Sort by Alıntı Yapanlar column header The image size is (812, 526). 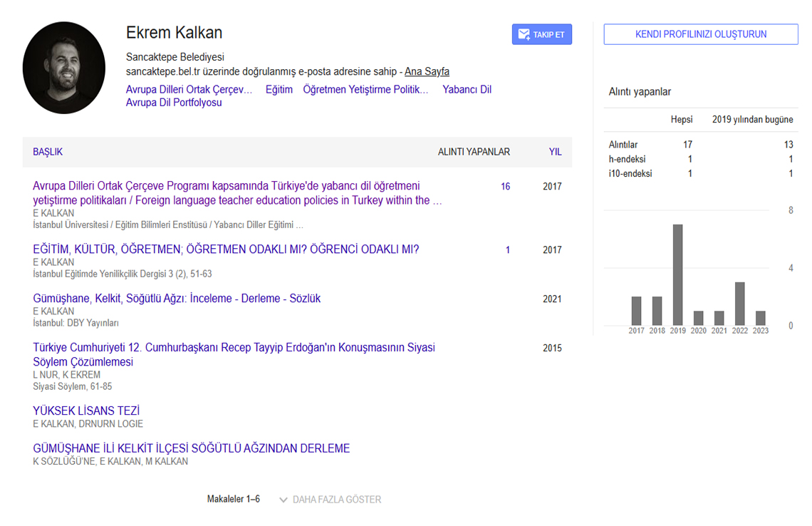[474, 152]
